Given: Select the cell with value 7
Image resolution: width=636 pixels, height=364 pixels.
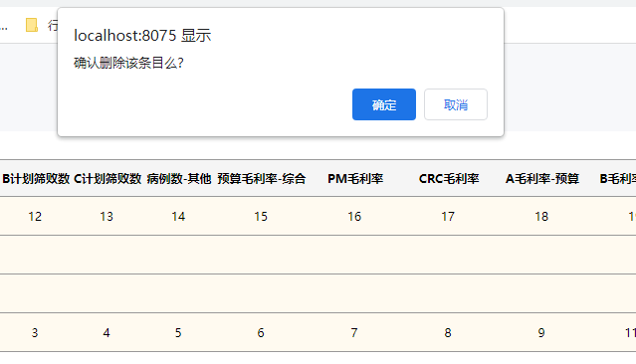Looking at the screenshot, I should (x=354, y=333).
